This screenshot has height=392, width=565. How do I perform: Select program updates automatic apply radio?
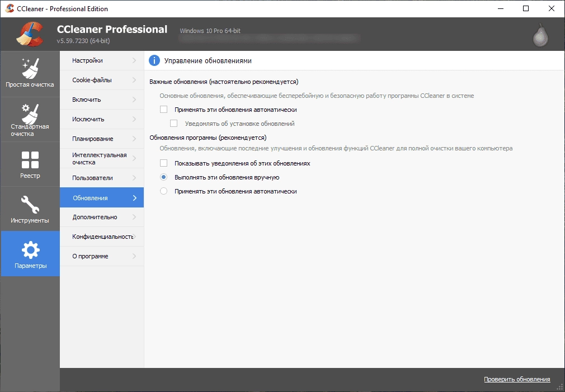(163, 191)
